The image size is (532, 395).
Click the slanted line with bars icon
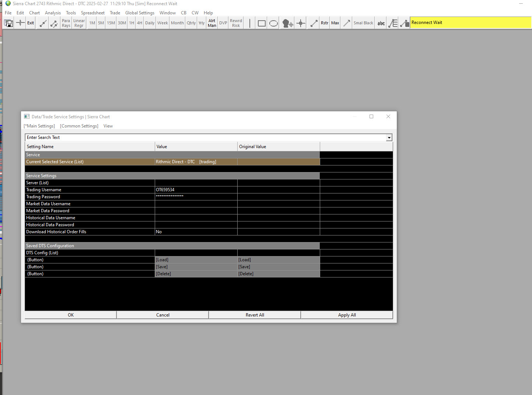393,23
